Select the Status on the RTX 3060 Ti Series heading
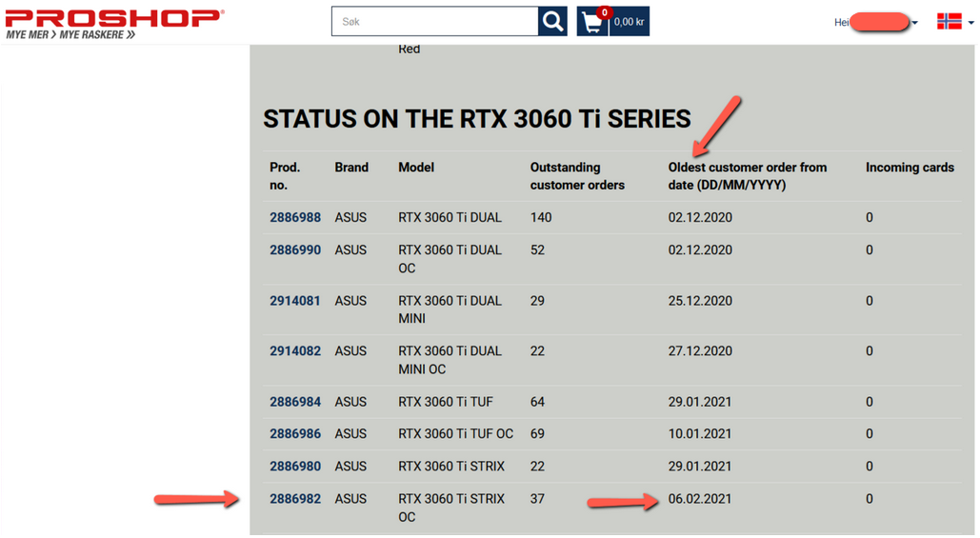 point(477,119)
